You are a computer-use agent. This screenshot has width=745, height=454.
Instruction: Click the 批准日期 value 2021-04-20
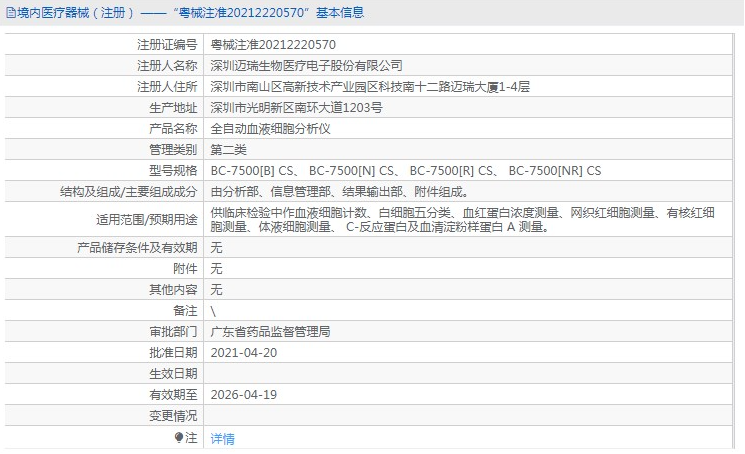pos(244,353)
